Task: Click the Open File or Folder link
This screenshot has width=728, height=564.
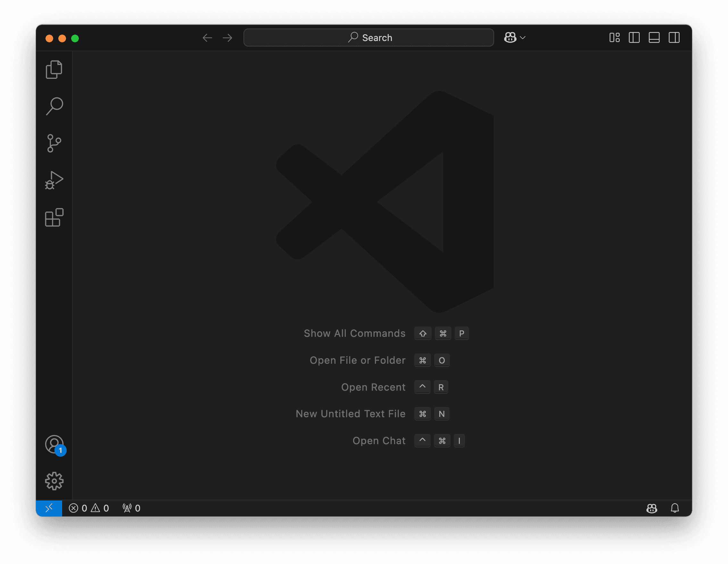Action: click(357, 360)
